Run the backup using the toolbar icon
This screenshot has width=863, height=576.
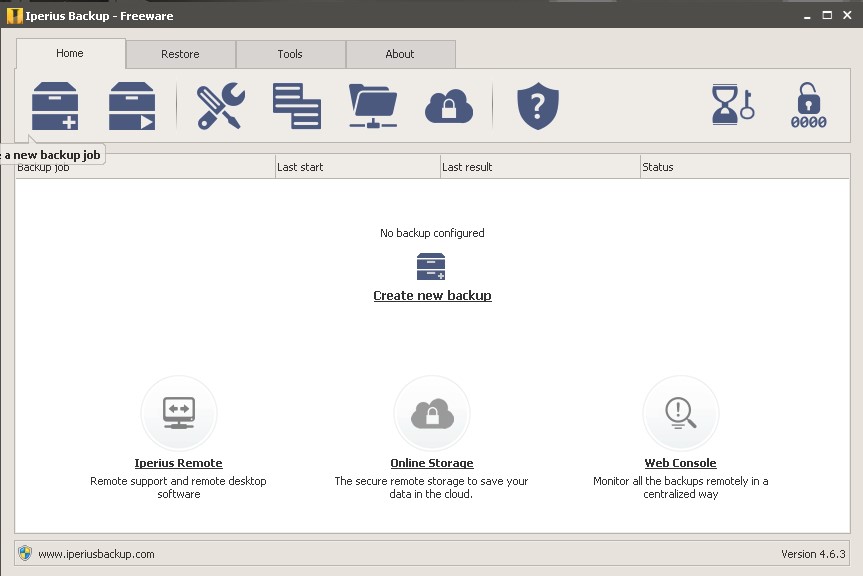pyautogui.click(x=131, y=104)
